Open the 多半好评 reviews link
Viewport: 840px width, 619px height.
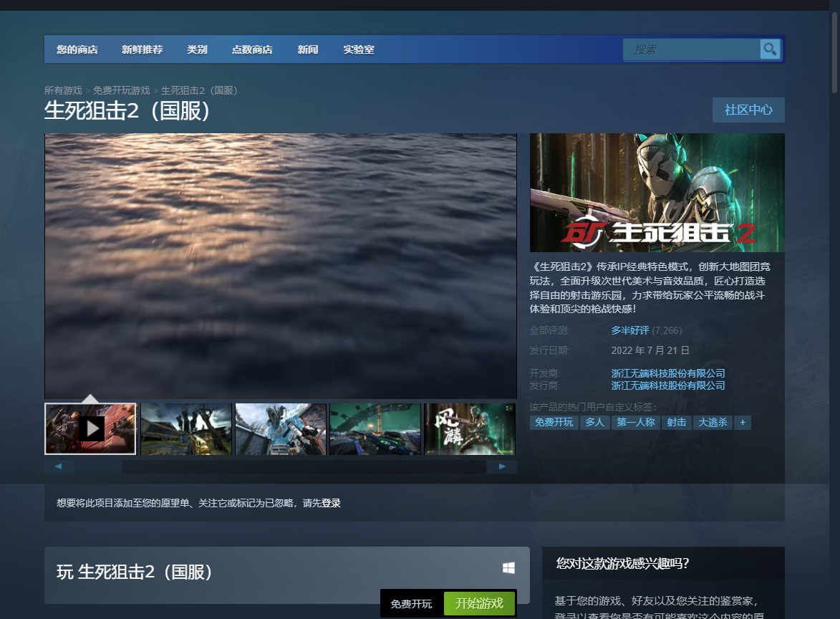coord(630,330)
